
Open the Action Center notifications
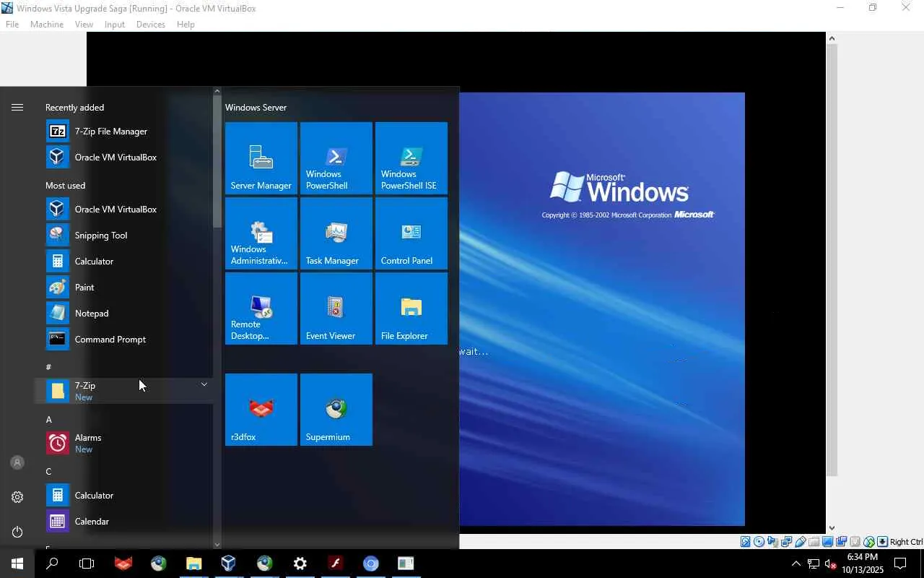[900, 564]
